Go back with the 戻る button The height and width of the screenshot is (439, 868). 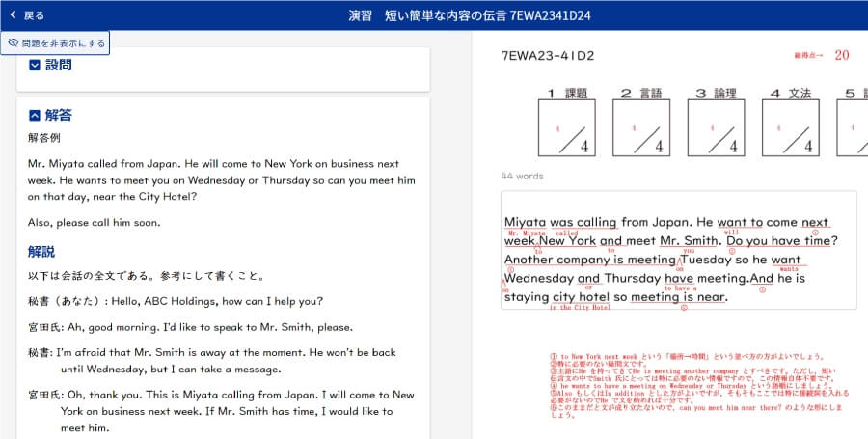[x=27, y=15]
